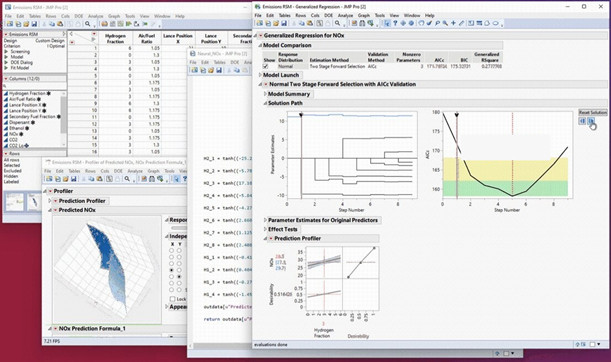This screenshot has height=362, width=611.
Task: Select the lasso tool icon
Action: 487,23
